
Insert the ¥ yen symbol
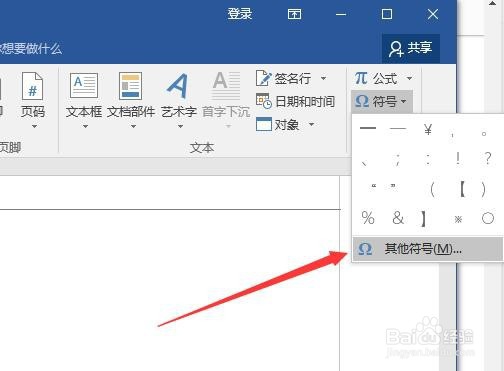[x=428, y=129]
